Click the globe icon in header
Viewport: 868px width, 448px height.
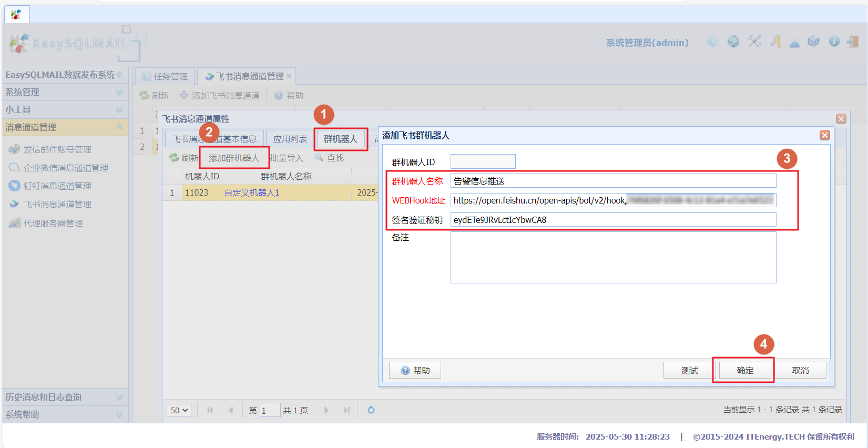pyautogui.click(x=733, y=42)
